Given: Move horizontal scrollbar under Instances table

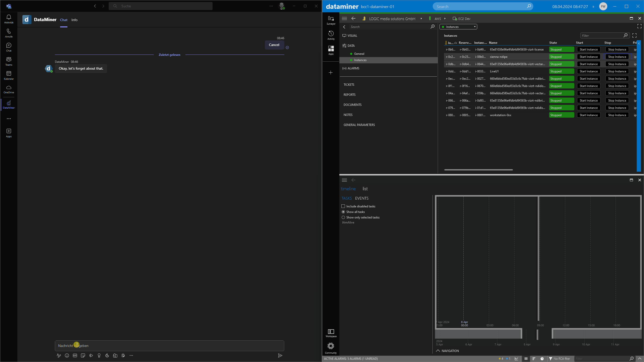Looking at the screenshot, I should 478,170.
